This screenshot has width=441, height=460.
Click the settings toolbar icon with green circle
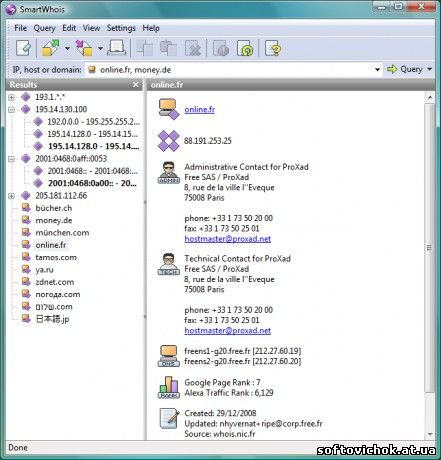pos(245,49)
